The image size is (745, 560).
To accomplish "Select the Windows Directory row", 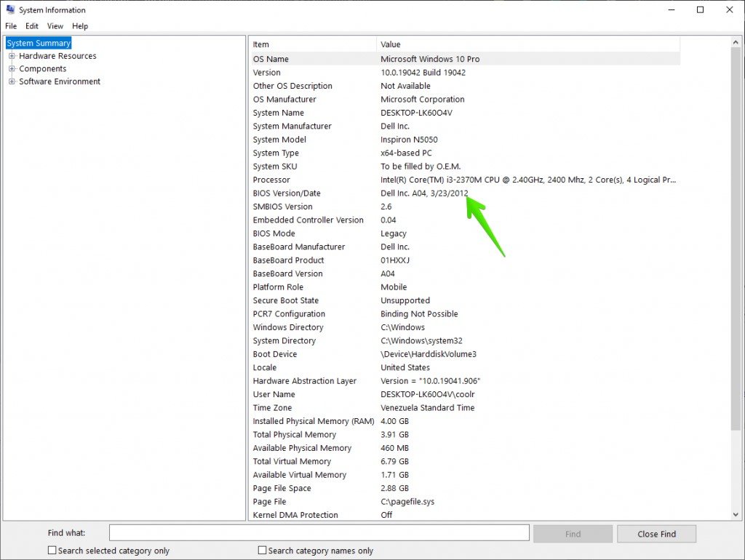I will (x=465, y=327).
